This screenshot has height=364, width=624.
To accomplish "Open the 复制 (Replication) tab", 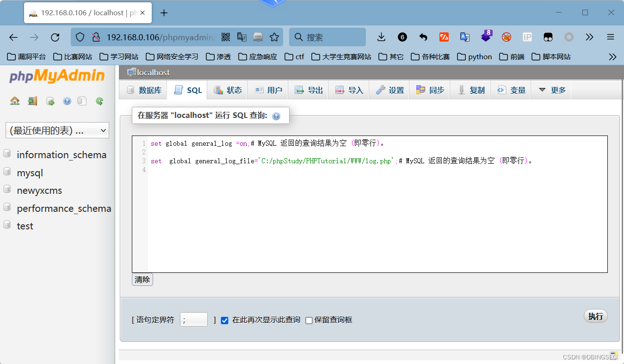I will [x=470, y=90].
